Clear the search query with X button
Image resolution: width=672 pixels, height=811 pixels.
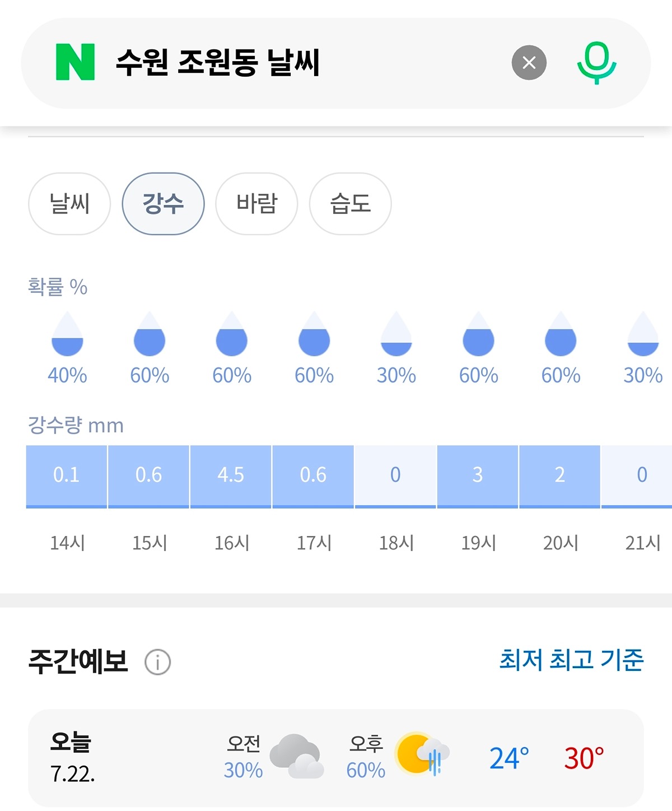click(529, 63)
